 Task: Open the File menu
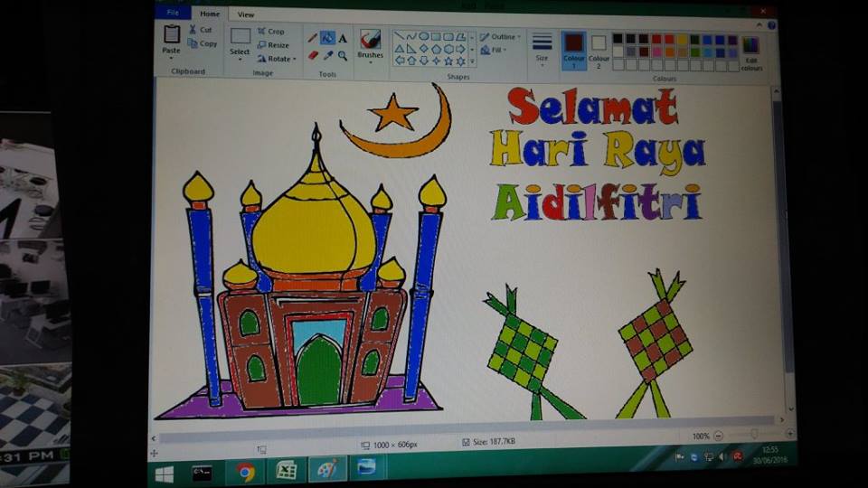click(x=173, y=12)
